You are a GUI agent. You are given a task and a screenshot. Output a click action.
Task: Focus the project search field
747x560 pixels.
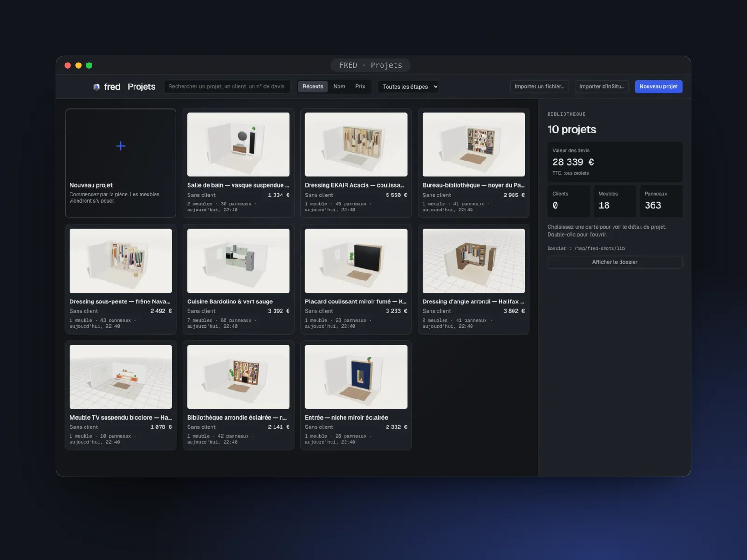tap(227, 87)
